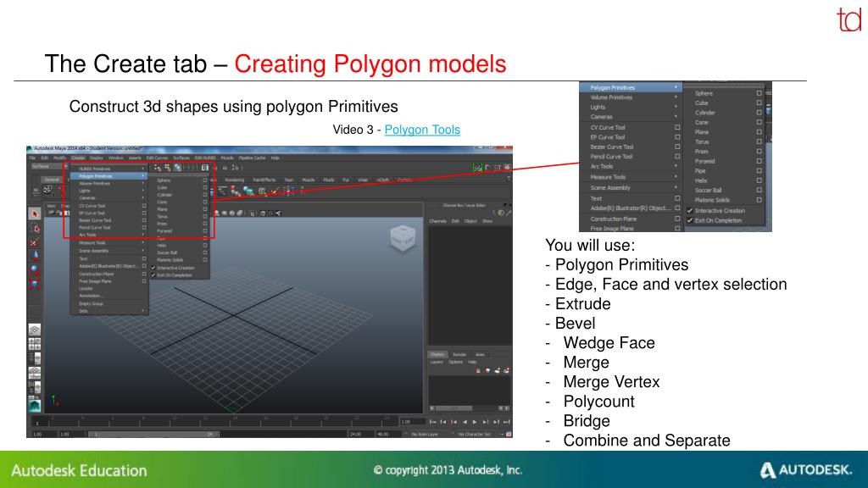
Task: Open Channels menu in the Channel Box
Action: pyautogui.click(x=438, y=221)
